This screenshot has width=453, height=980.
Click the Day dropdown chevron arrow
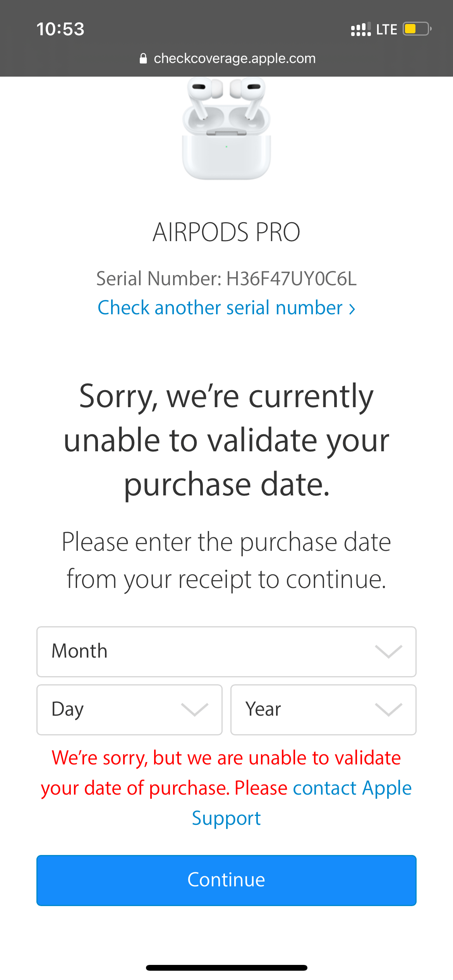point(195,710)
